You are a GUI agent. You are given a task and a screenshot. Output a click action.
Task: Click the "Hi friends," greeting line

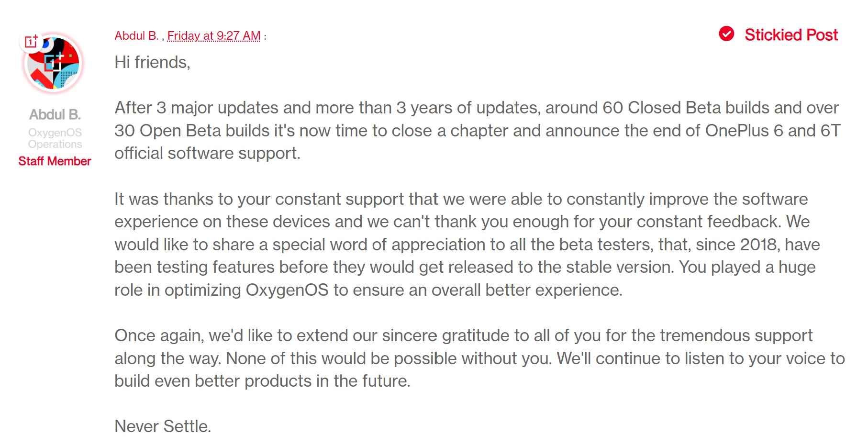(152, 62)
